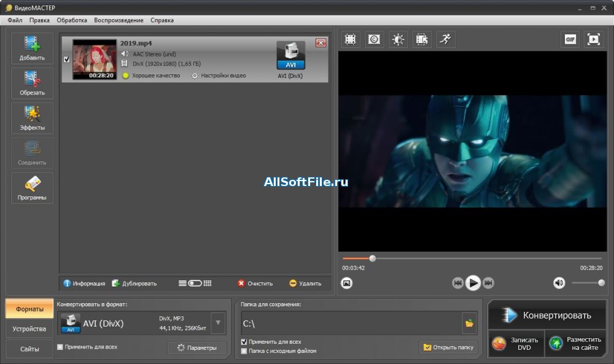Open the Обработка menu
Screen dimensions: 614x364
point(72,20)
